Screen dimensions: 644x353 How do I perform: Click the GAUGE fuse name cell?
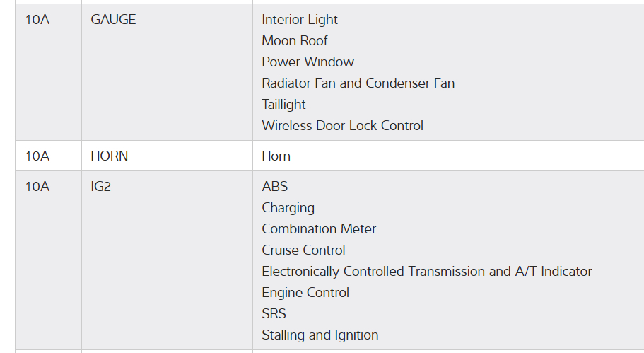[x=113, y=20]
